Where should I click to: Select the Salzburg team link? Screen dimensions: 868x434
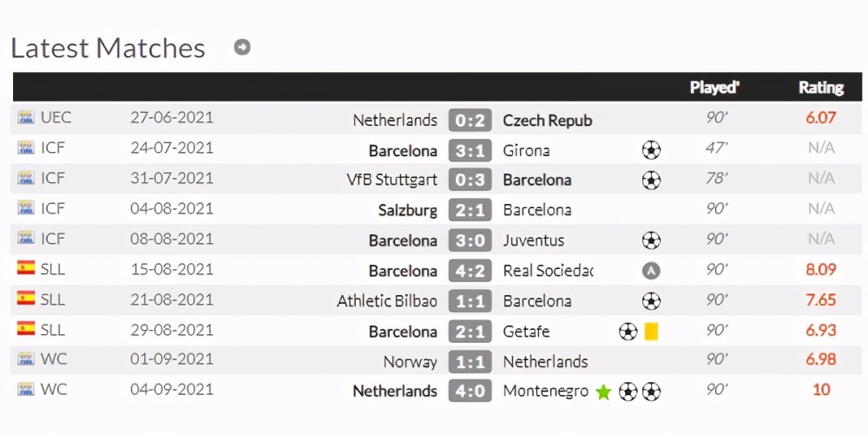click(x=408, y=210)
